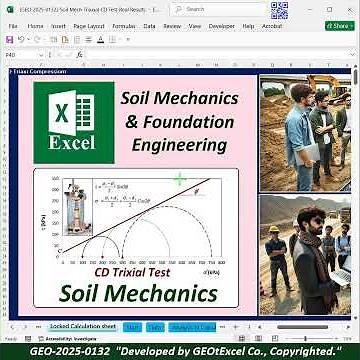Viewport: 360px width, 360px height.
Task: Open the Formulas ribbon tab
Action: [124, 26]
